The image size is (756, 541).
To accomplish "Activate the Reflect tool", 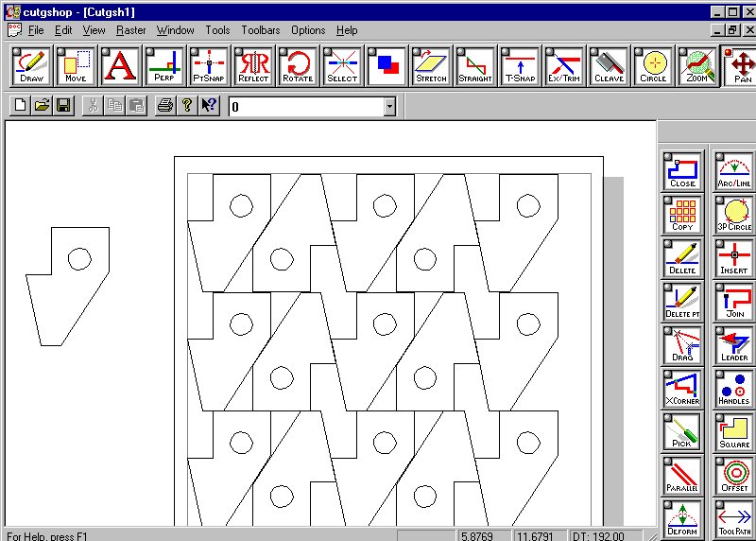I will (x=253, y=66).
